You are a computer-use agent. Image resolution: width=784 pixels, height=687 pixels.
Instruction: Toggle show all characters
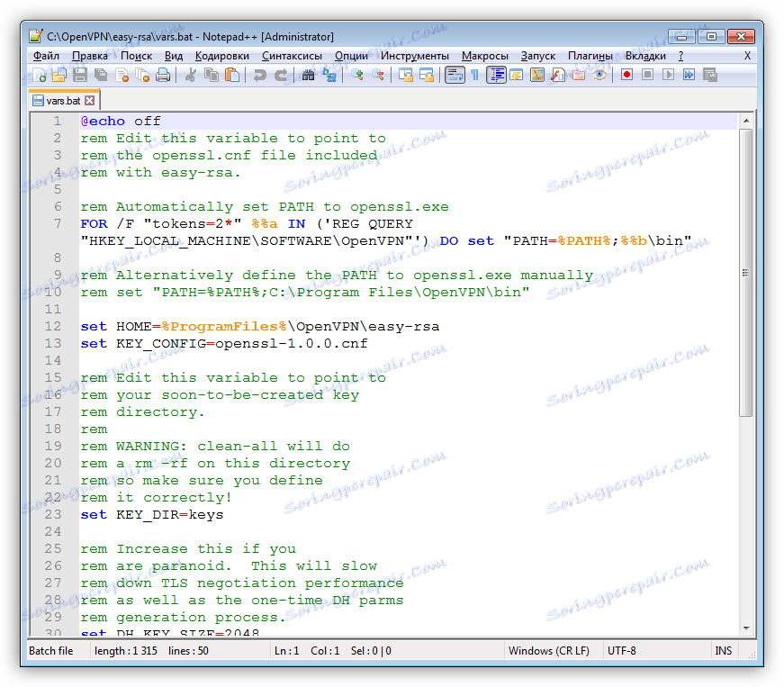pyautogui.click(x=477, y=75)
